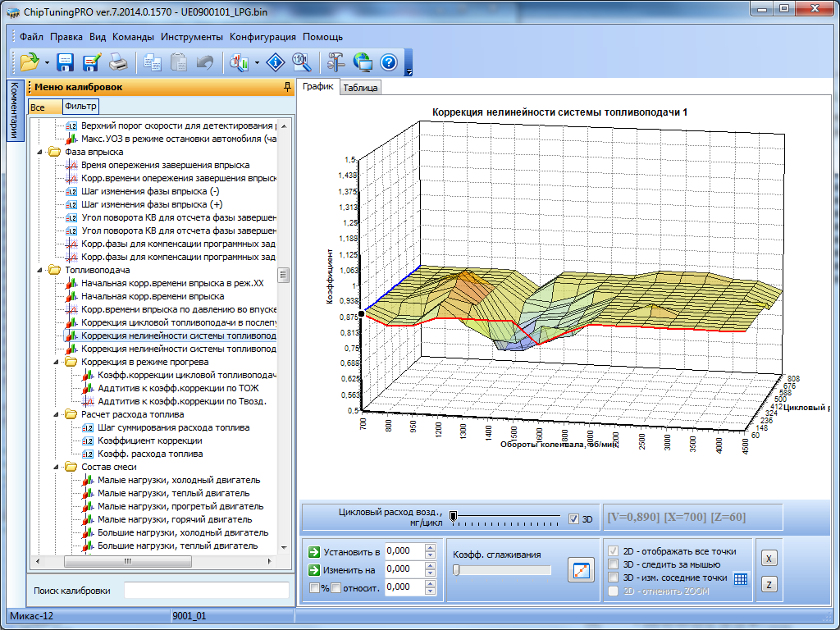Click the blue grid table icon
The width and height of the screenshot is (840, 630).
[x=741, y=578]
